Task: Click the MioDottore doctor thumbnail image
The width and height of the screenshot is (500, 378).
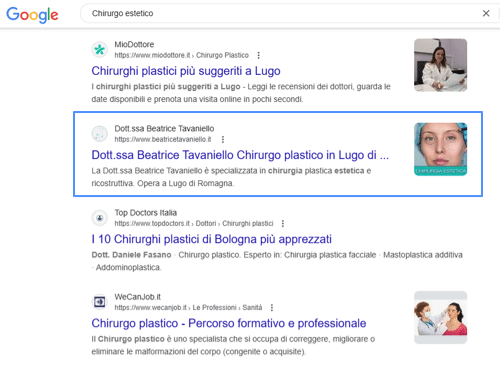Action: [x=440, y=65]
